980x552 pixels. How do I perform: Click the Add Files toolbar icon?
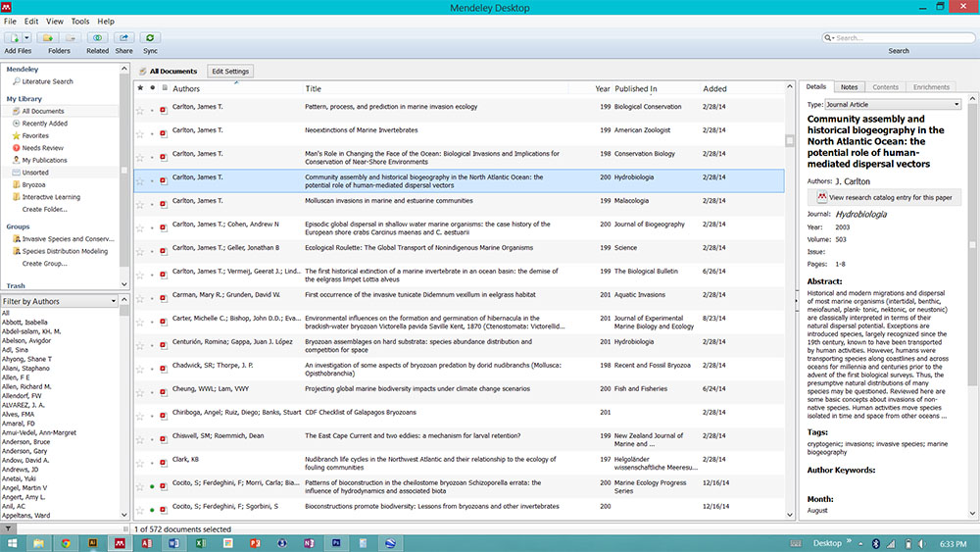coord(14,38)
